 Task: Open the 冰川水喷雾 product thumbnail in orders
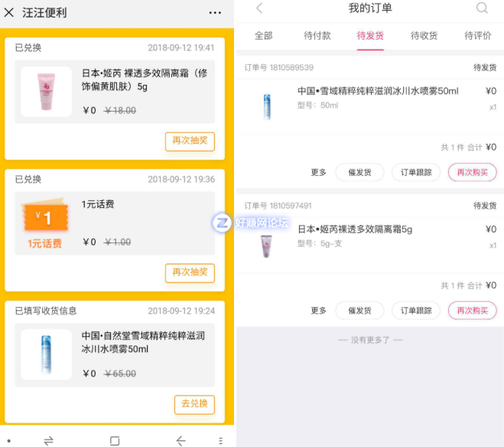click(267, 107)
